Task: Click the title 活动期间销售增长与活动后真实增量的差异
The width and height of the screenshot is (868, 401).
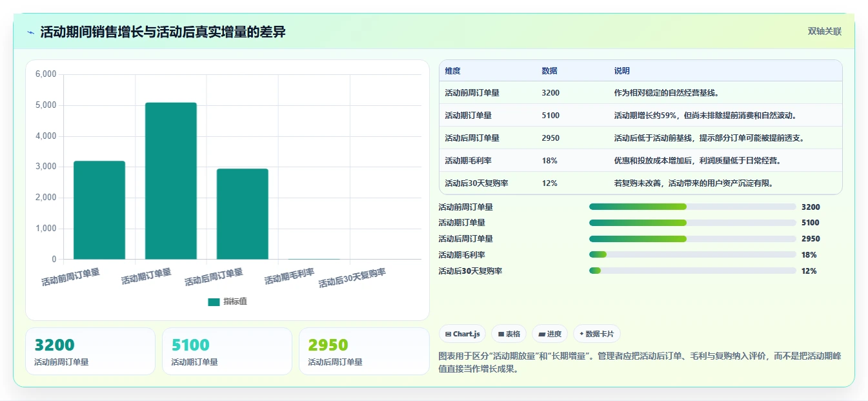Action: coord(163,32)
